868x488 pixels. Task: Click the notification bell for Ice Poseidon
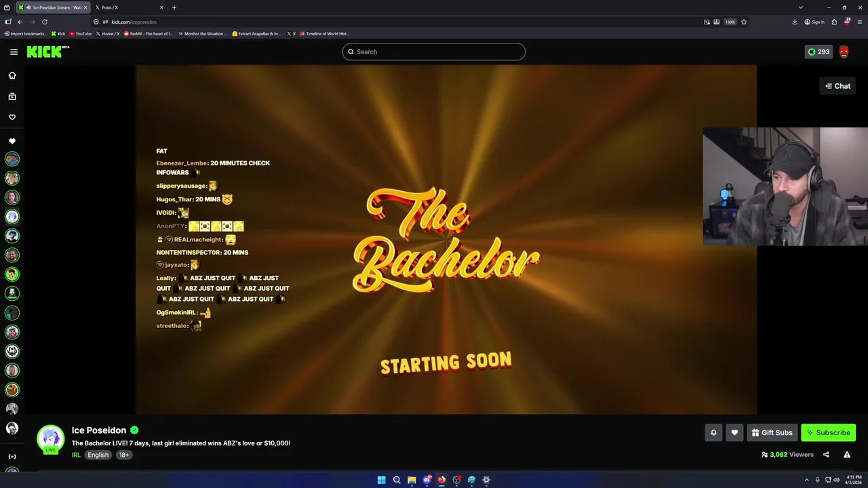pos(713,432)
